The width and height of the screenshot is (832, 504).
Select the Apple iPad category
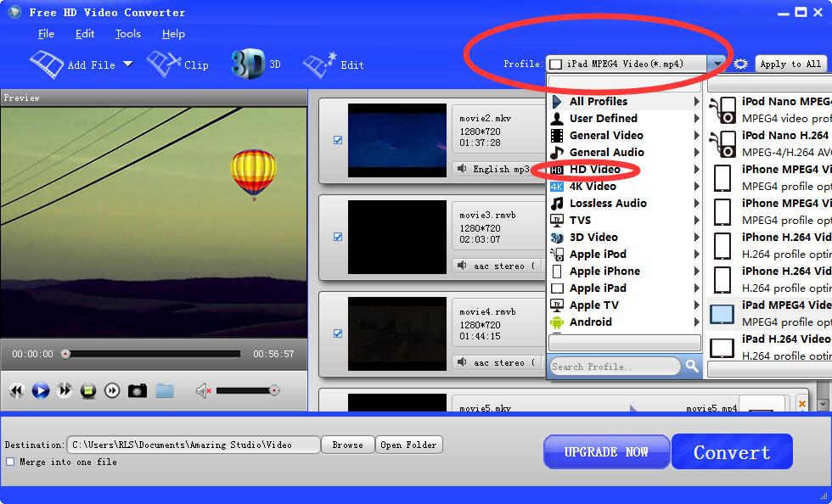coord(625,288)
